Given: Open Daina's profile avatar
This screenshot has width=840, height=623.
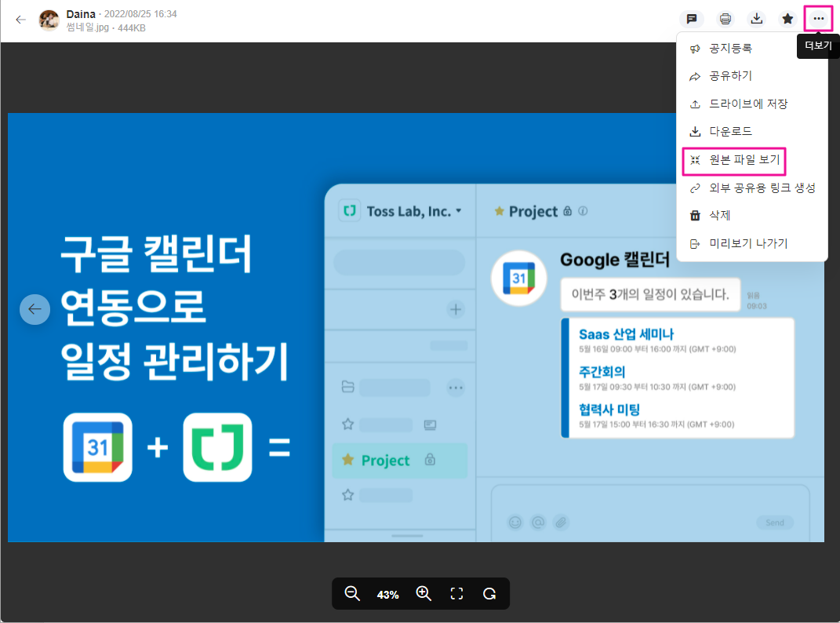Looking at the screenshot, I should click(x=49, y=20).
